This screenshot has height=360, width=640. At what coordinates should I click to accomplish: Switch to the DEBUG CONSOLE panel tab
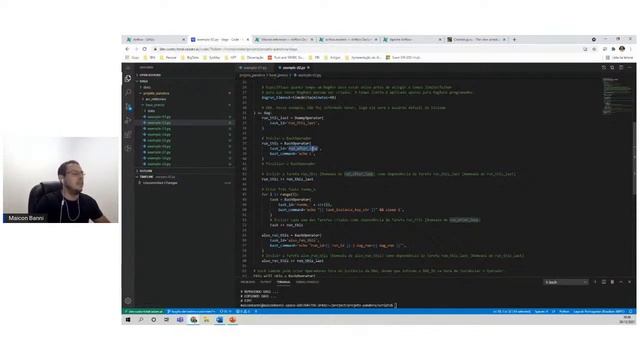click(x=307, y=282)
